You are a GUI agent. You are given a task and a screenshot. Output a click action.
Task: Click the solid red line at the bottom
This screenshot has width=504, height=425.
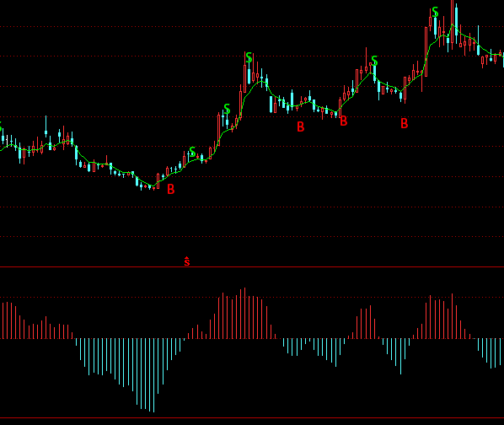click(x=252, y=418)
